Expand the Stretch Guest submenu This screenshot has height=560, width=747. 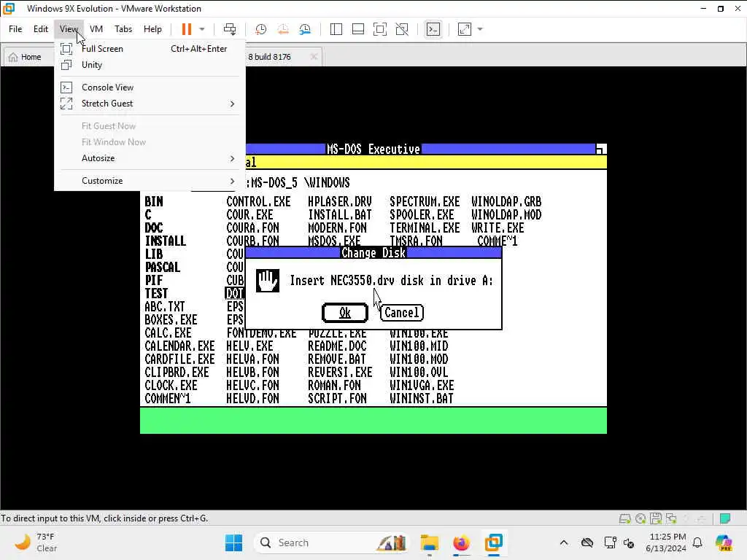pyautogui.click(x=150, y=104)
